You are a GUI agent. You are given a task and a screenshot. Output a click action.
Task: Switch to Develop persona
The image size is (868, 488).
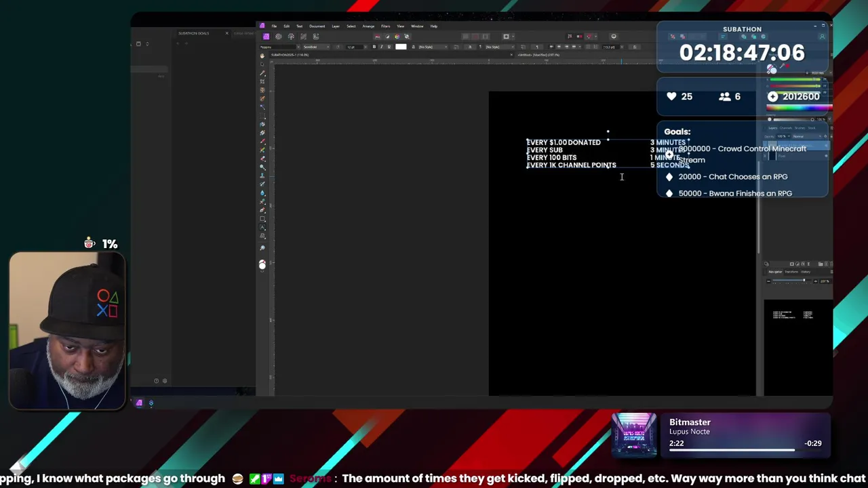pos(291,37)
